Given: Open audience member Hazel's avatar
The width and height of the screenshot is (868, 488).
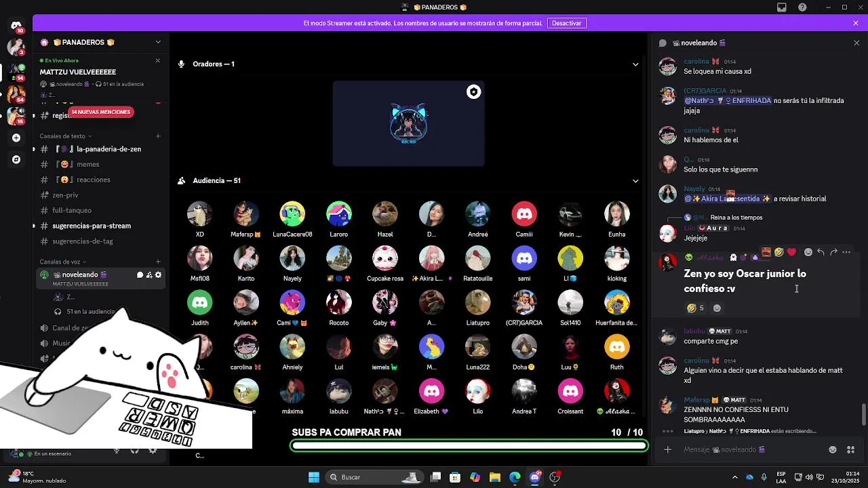Looking at the screenshot, I should coord(385,214).
